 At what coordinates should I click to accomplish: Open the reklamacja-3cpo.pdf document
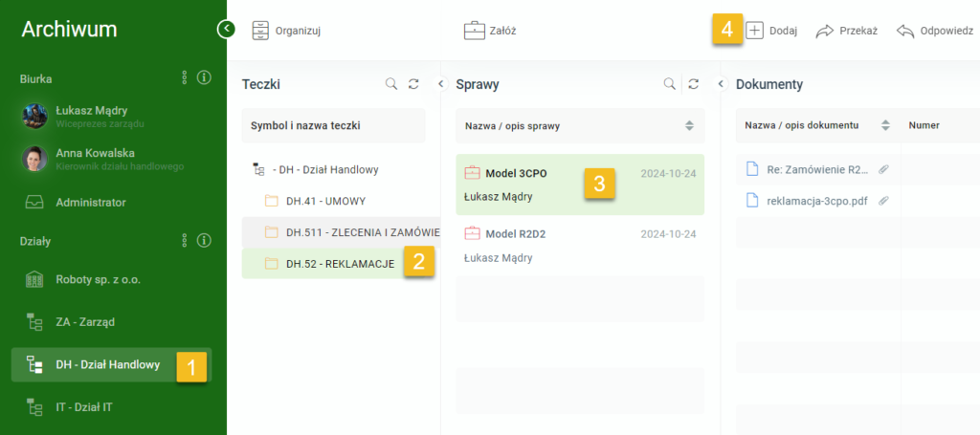[x=817, y=201]
